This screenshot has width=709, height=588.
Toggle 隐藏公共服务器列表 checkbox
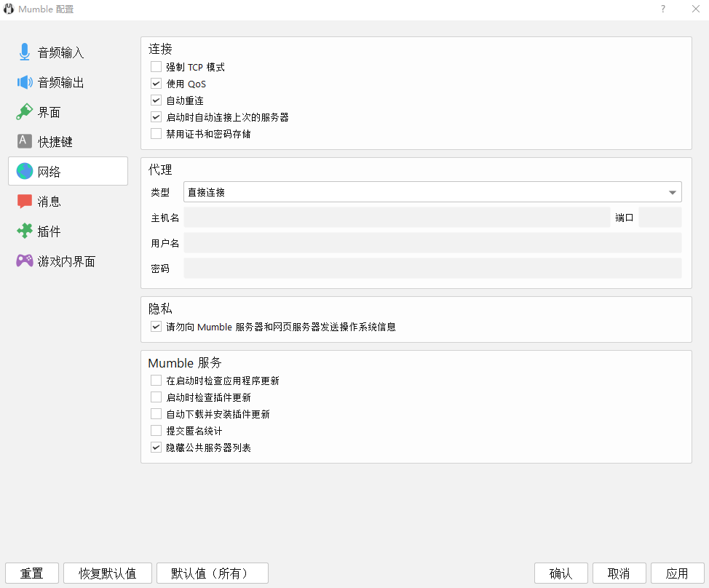(x=156, y=448)
